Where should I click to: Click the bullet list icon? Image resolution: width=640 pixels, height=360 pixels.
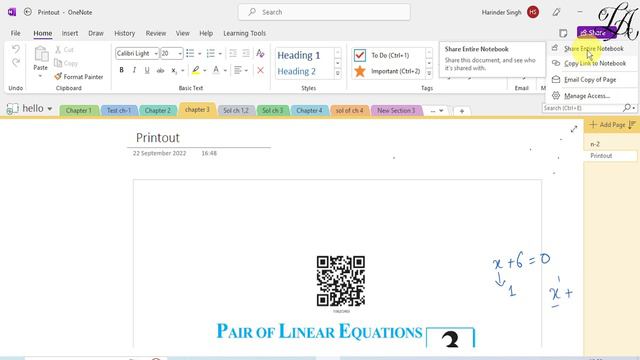pyautogui.click(x=190, y=53)
